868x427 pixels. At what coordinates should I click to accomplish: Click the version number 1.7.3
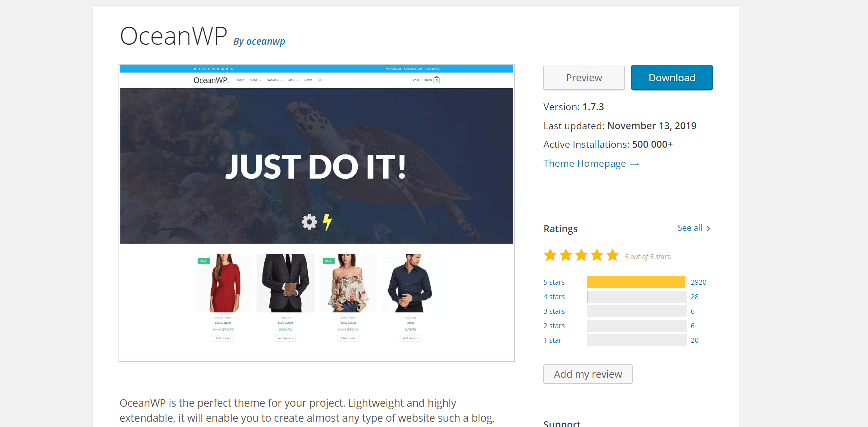coord(593,107)
